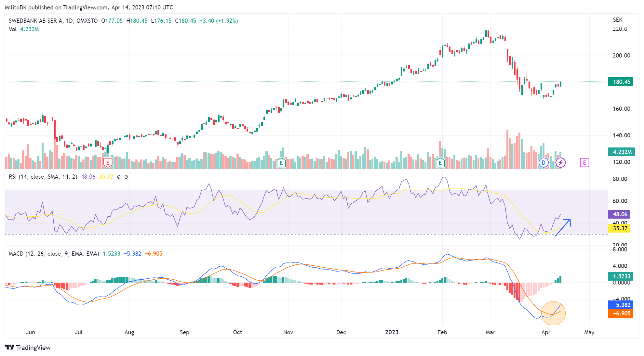Click the Vol legend label

(13, 29)
